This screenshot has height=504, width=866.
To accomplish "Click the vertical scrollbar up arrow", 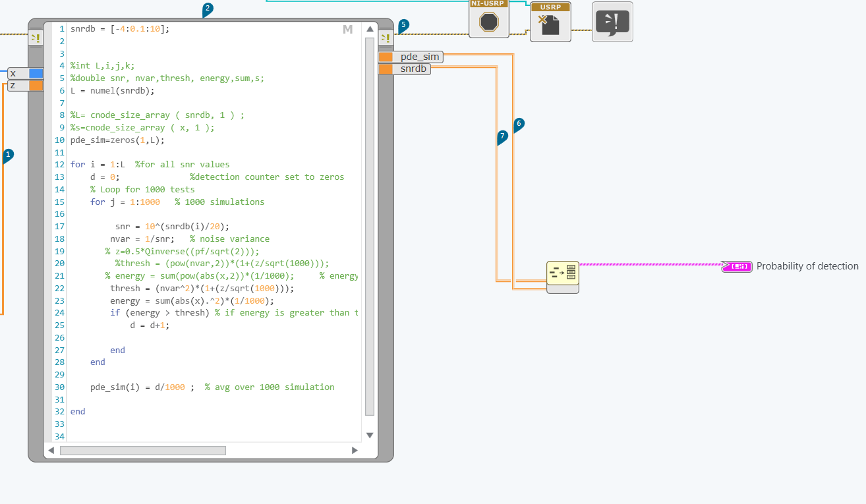I will 370,30.
